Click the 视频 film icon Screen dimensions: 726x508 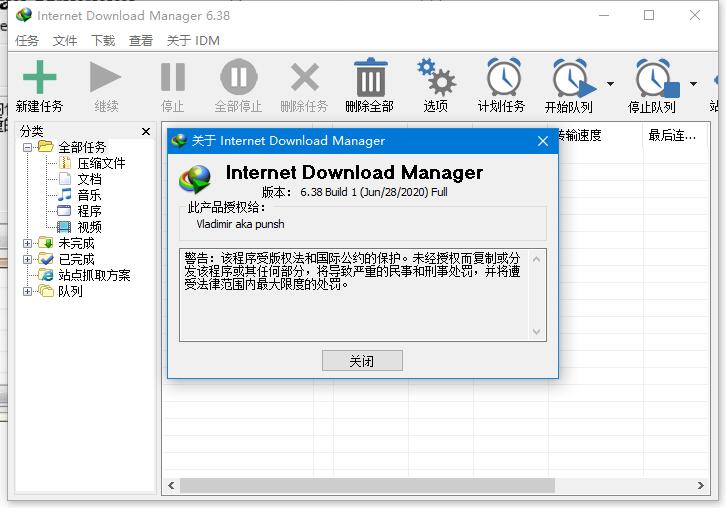[64, 227]
